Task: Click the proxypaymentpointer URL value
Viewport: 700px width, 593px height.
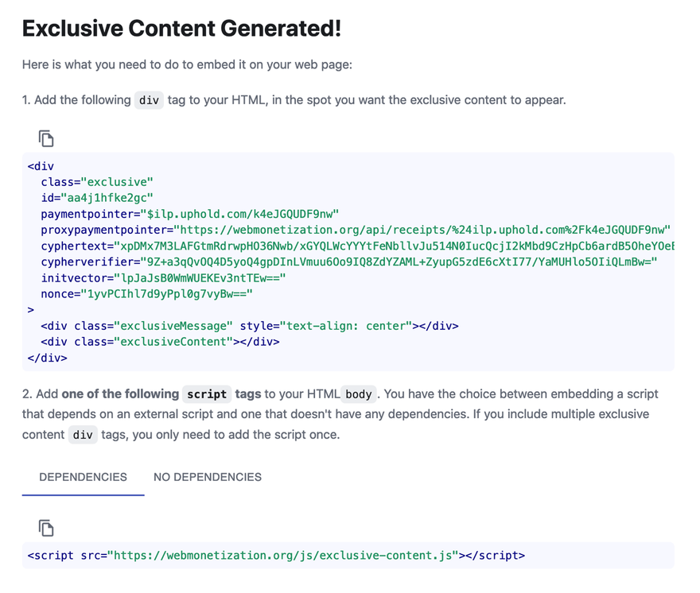Action: click(422, 230)
